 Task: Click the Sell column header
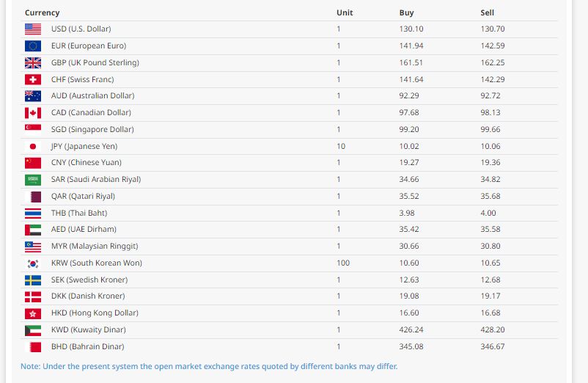487,12
